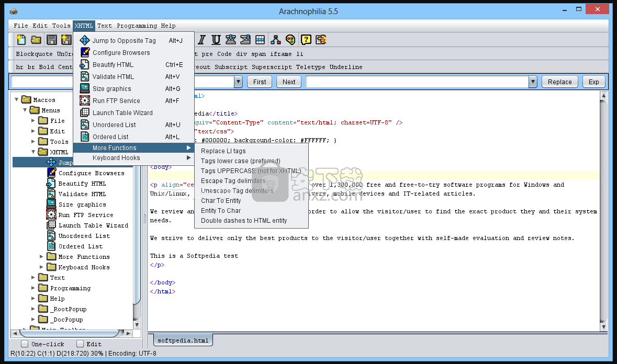Choose Size graphics in the XHTML menu
The image size is (617, 364).
tap(134, 89)
